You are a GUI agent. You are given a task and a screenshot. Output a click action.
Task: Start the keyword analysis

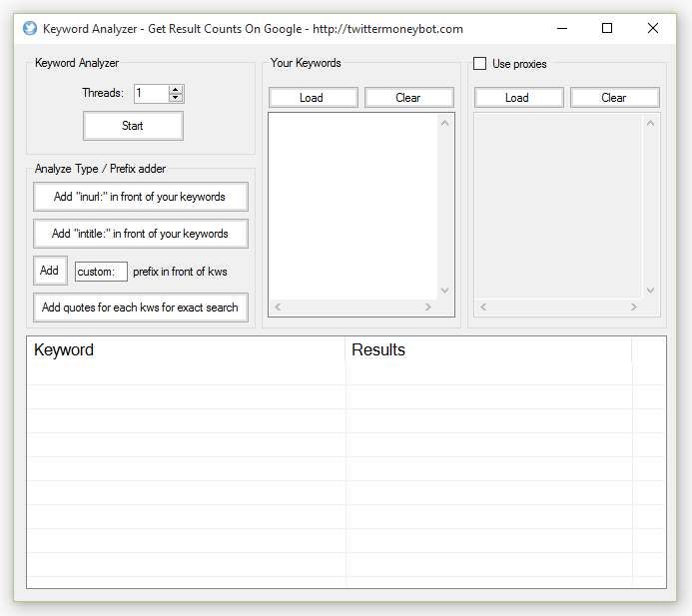[133, 126]
